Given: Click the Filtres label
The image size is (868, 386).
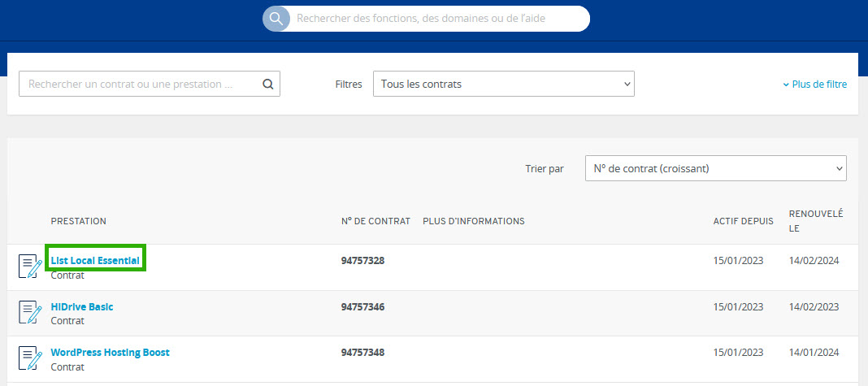Looking at the screenshot, I should pyautogui.click(x=349, y=85).
